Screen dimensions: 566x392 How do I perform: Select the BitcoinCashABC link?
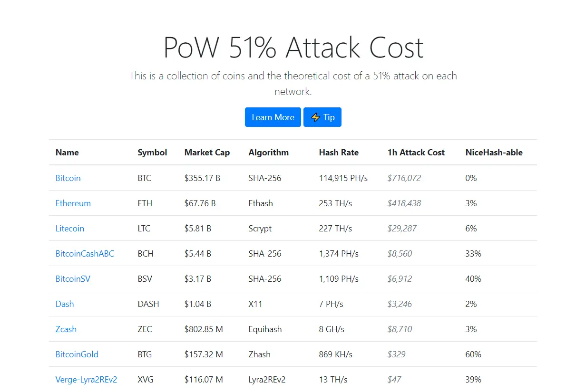pos(85,254)
